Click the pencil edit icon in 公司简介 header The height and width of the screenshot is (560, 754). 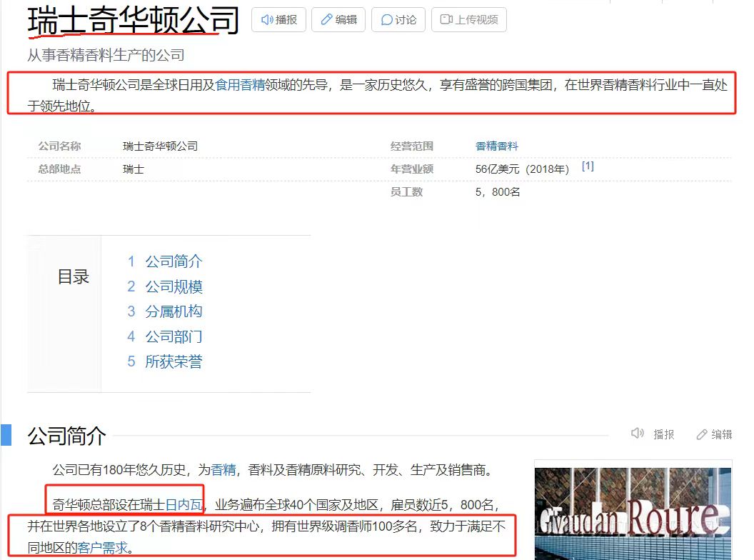[x=702, y=434]
